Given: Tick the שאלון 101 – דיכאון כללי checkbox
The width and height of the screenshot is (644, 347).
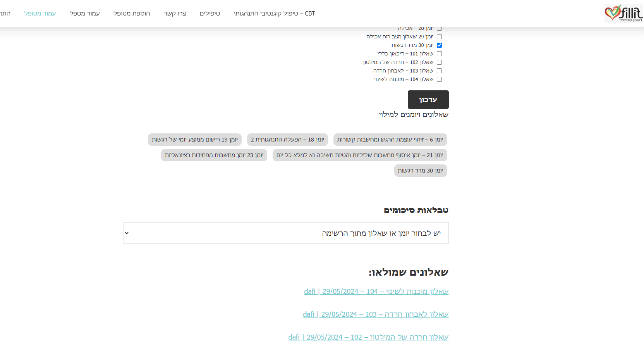Looking at the screenshot, I should pyautogui.click(x=439, y=54).
